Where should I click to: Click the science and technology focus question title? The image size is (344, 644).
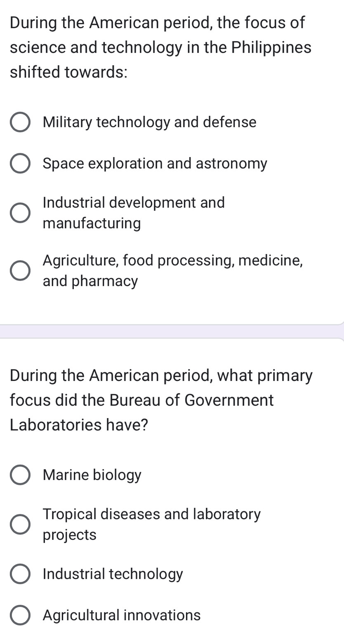(x=160, y=47)
